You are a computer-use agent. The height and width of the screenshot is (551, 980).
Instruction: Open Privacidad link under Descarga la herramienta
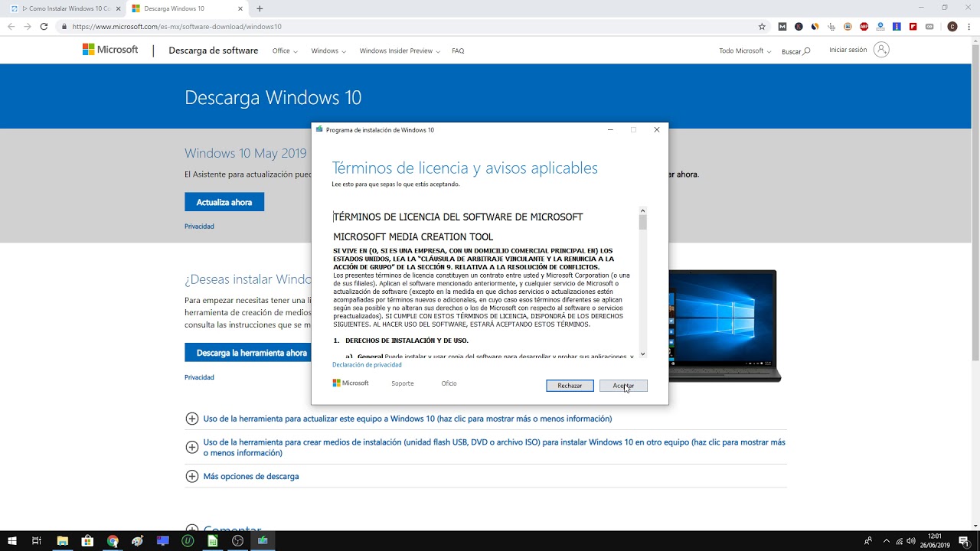[x=199, y=377]
